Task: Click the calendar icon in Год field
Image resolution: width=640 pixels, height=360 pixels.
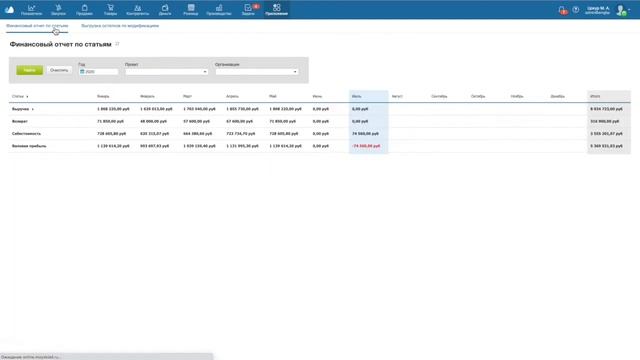Action: pos(82,71)
